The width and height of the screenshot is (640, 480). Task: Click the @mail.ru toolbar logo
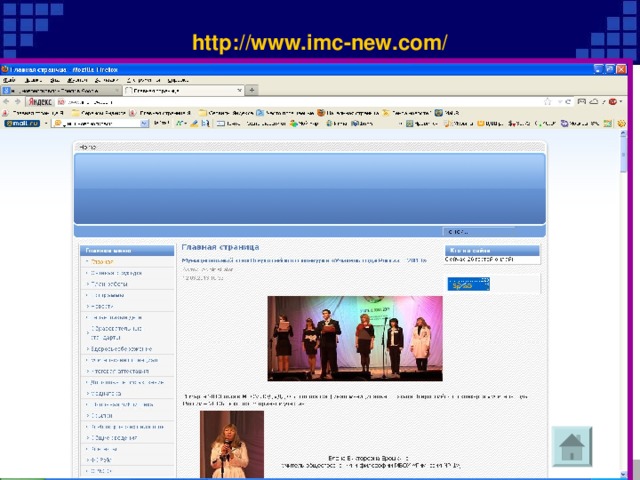point(22,123)
